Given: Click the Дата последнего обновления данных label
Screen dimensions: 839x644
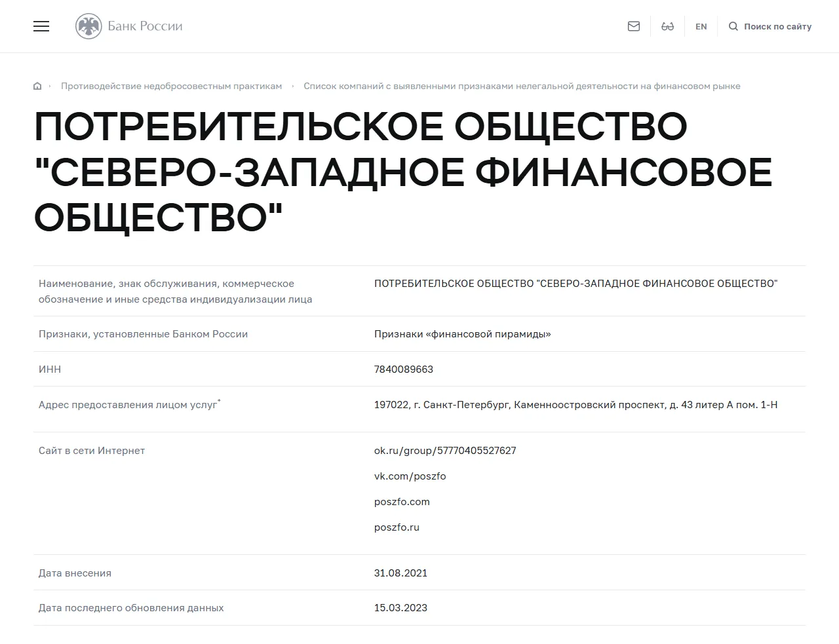Looking at the screenshot, I should tap(131, 608).
